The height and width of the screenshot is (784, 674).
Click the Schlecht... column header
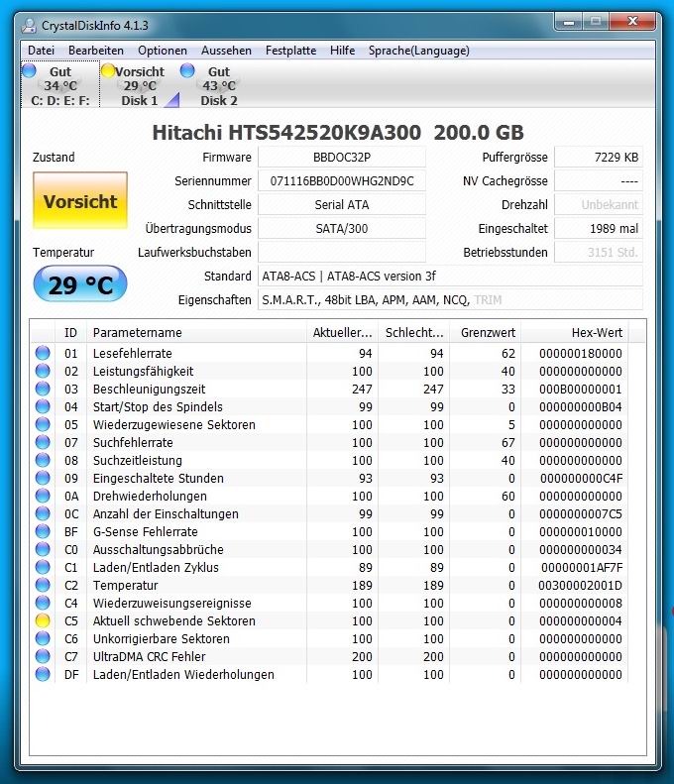[x=414, y=332]
